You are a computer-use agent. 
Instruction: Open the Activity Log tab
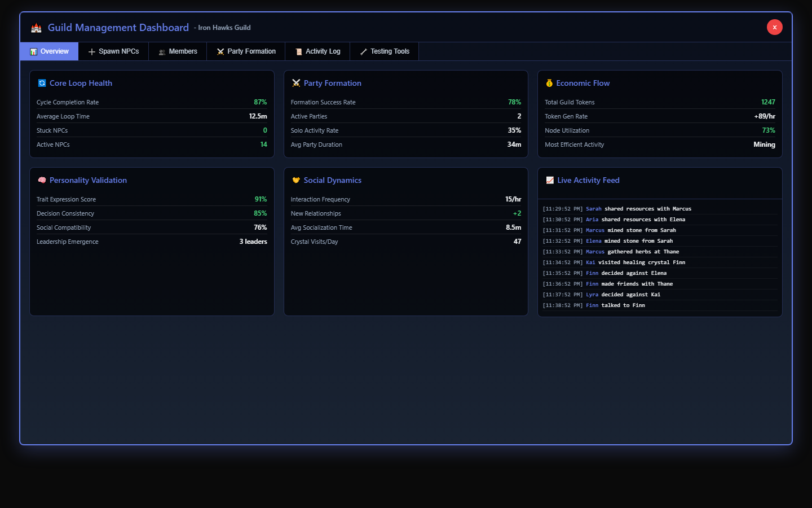317,51
